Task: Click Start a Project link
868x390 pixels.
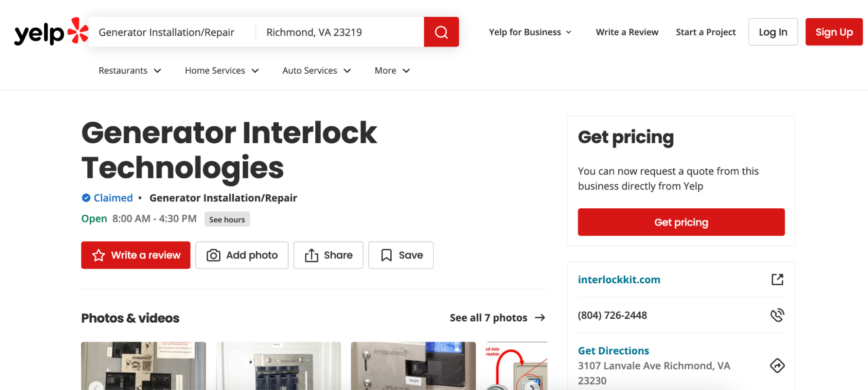Action: [706, 32]
